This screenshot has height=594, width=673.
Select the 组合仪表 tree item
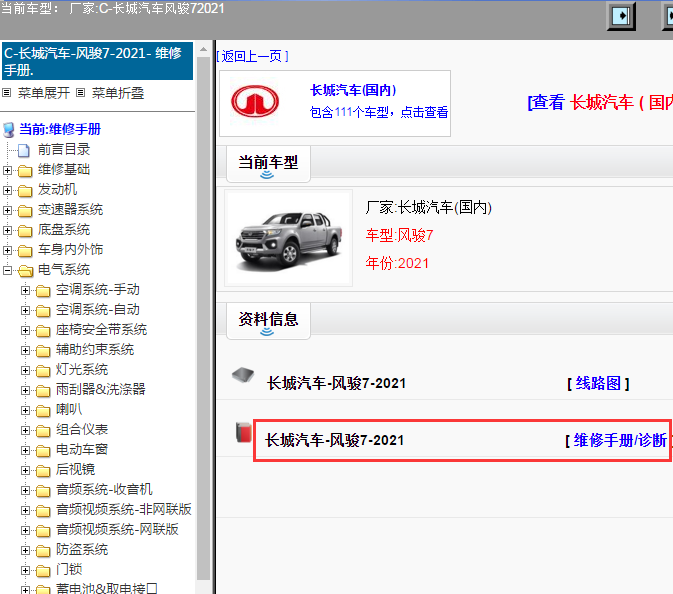click(x=82, y=429)
